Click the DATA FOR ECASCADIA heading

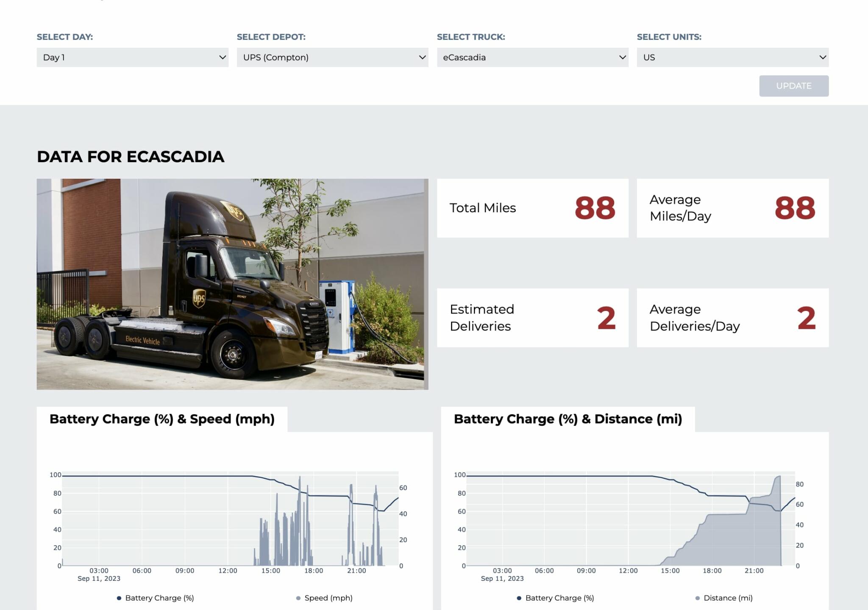[x=131, y=156]
